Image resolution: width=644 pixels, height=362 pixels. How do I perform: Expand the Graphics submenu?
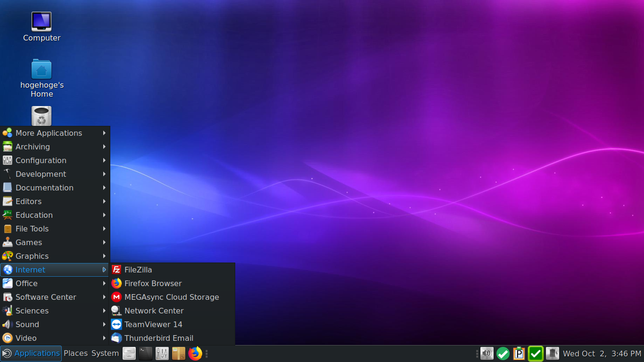pos(55,256)
